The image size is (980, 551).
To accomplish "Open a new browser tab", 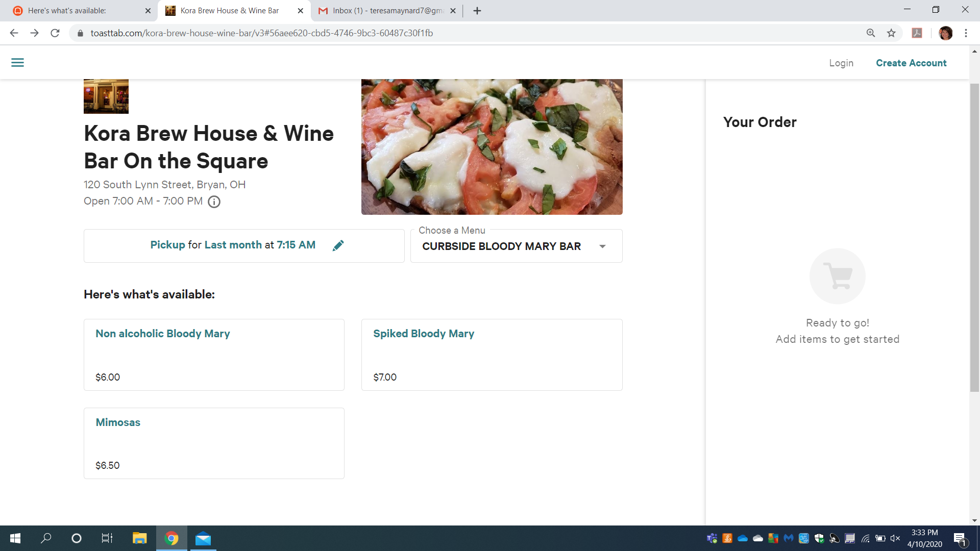I will 477,11.
